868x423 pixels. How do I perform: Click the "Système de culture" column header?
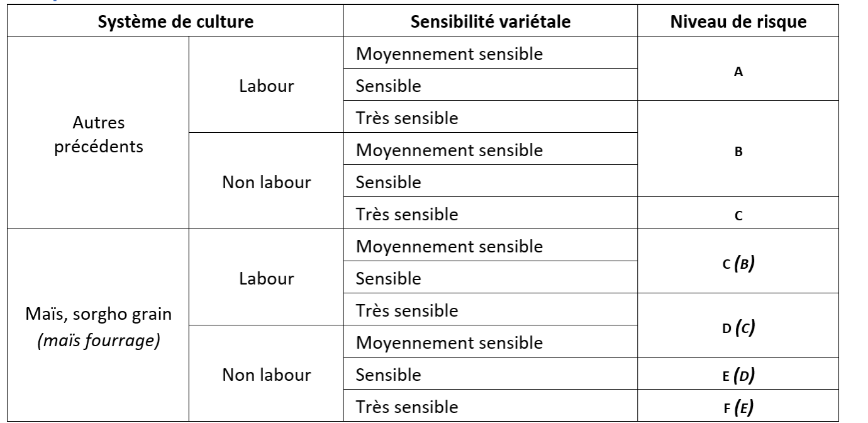pyautogui.click(x=174, y=21)
